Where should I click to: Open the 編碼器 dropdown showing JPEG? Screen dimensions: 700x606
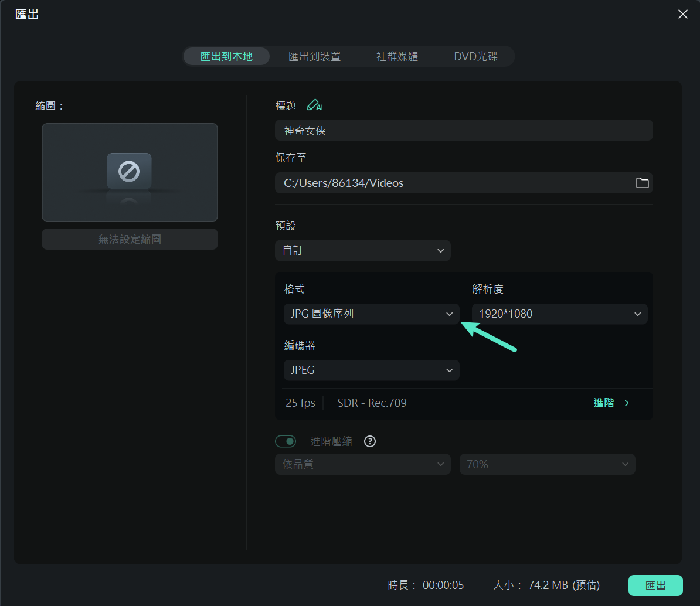coord(372,370)
